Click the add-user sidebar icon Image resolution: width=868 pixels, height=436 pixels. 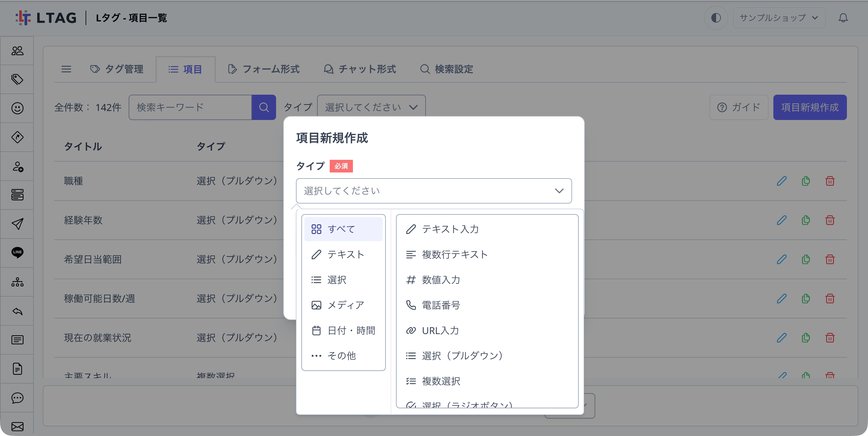point(17,166)
